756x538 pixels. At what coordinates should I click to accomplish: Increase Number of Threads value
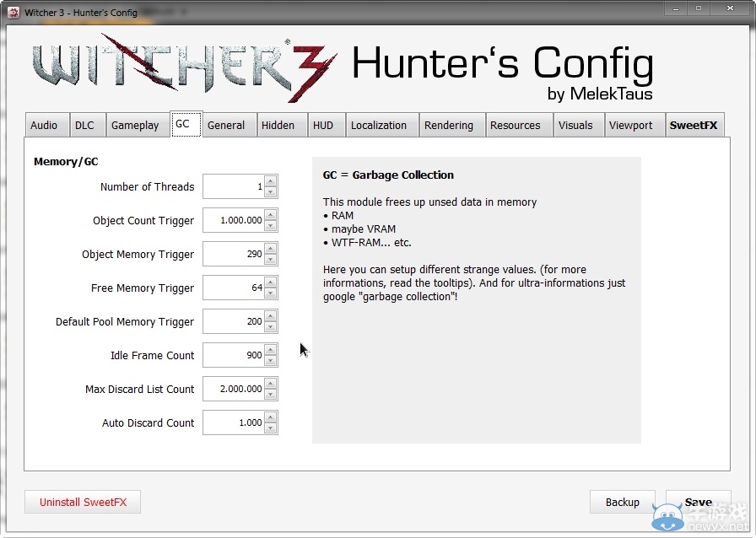(271, 181)
